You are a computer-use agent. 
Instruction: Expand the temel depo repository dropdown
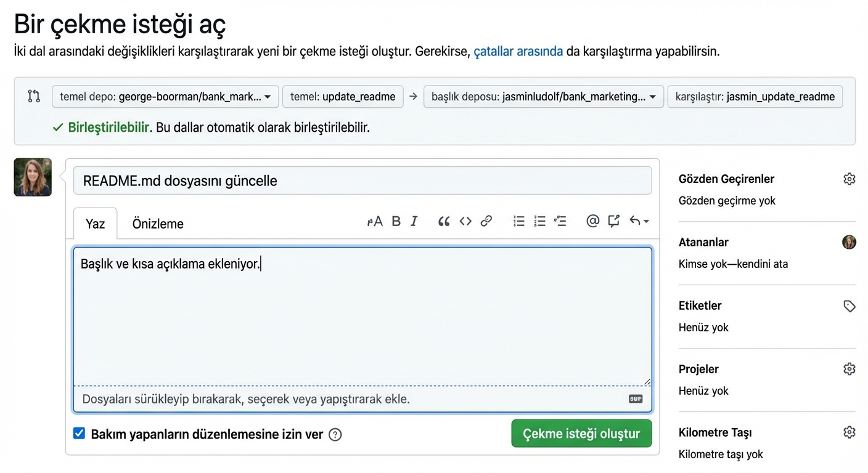pyautogui.click(x=165, y=97)
